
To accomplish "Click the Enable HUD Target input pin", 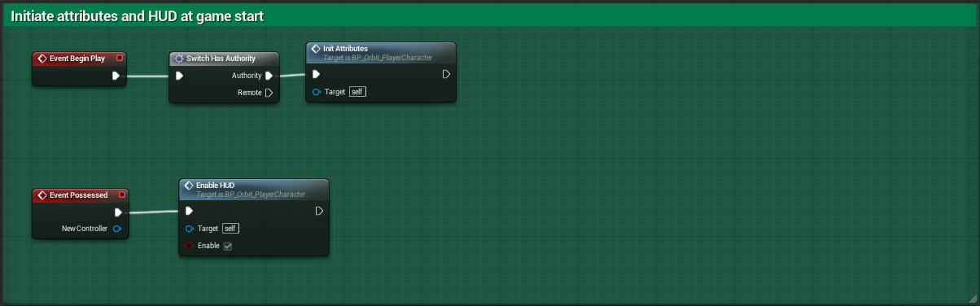I will pos(189,229).
